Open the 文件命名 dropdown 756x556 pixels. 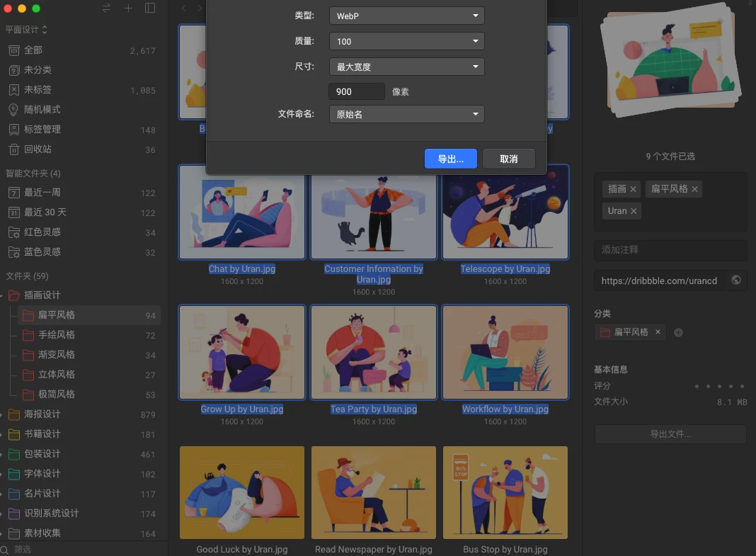click(x=406, y=114)
